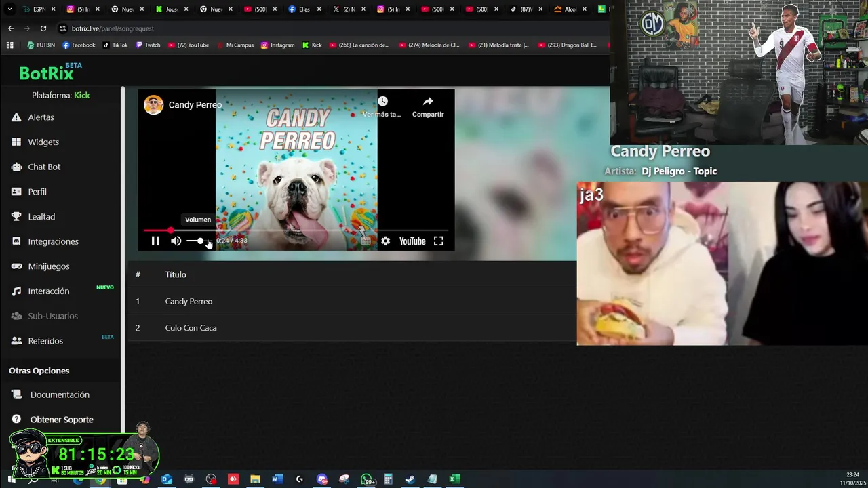This screenshot has width=868, height=488.
Task: Open the TikTok bookmark
Action: pos(115,45)
